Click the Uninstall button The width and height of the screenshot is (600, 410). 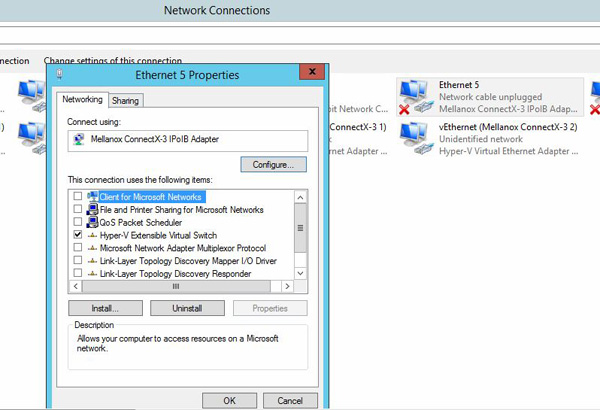[x=187, y=308]
